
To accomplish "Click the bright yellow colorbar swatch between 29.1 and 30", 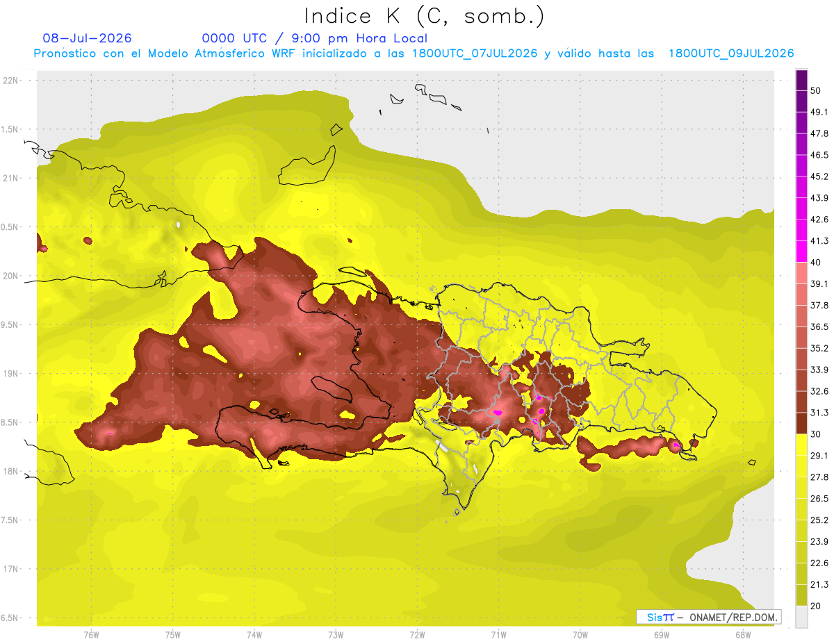I will pos(801,445).
